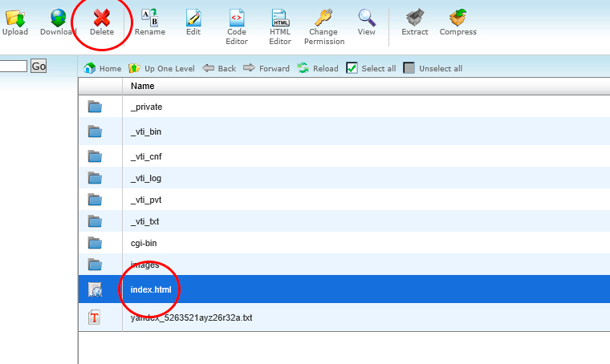
Task: Click the path input field beside Go
Action: point(13,66)
